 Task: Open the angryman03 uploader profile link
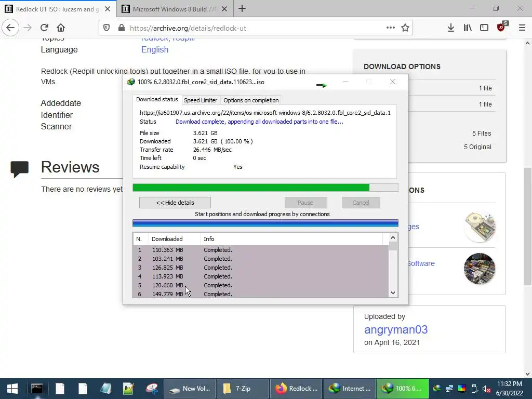[x=395, y=329]
